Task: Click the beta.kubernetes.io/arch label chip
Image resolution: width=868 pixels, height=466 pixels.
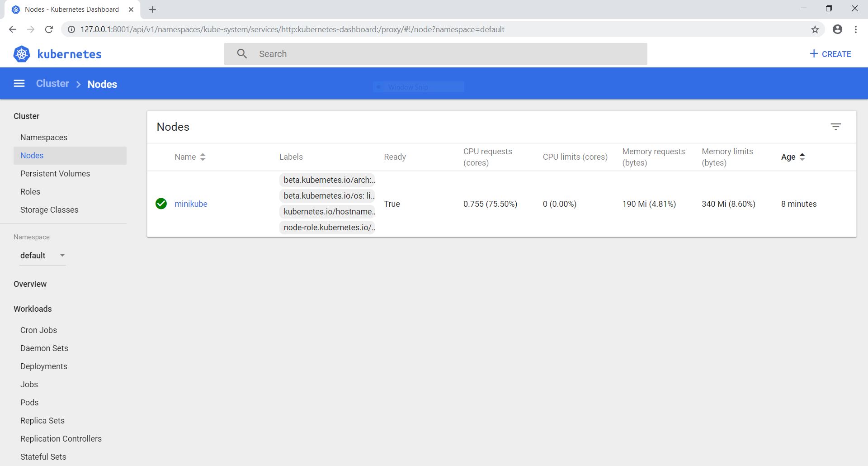Action: pyautogui.click(x=327, y=180)
